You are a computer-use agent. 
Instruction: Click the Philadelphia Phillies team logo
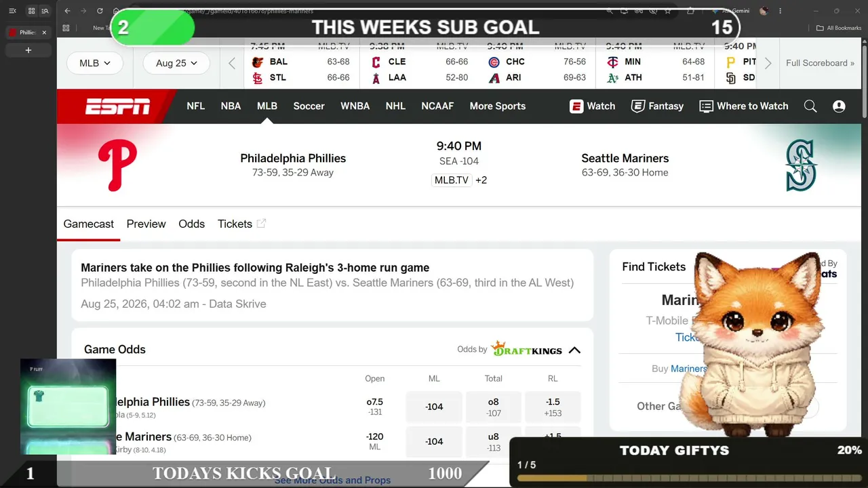(117, 165)
